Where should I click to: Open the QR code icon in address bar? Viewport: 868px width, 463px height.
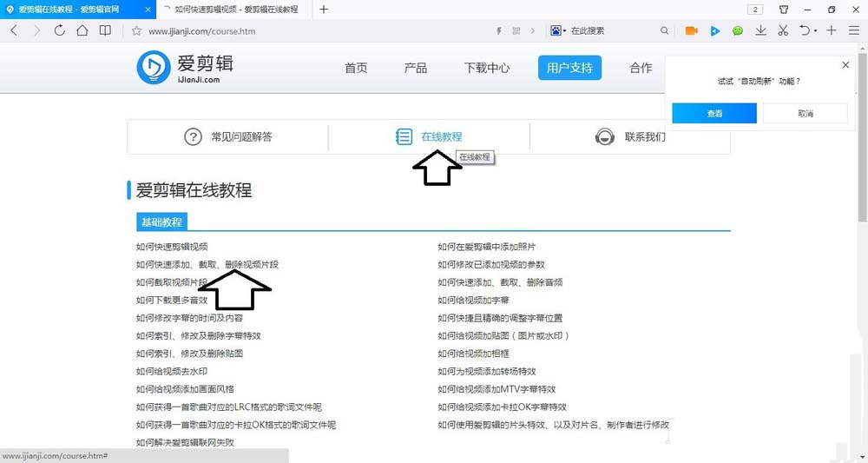[516, 31]
